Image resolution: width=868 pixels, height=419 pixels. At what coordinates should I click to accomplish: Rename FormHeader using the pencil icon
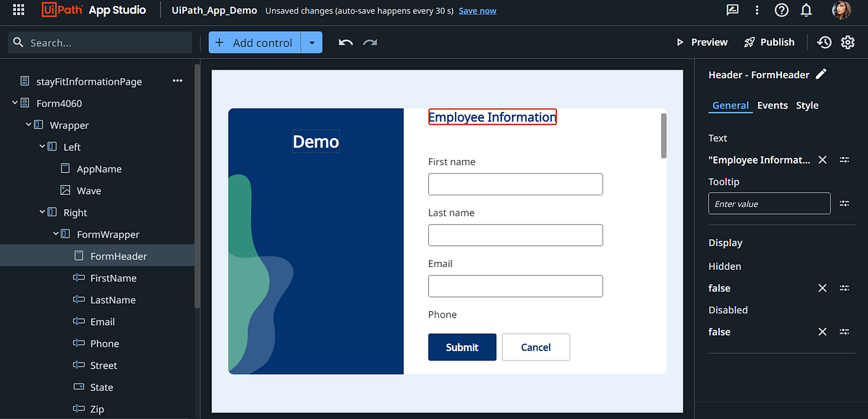pyautogui.click(x=821, y=74)
